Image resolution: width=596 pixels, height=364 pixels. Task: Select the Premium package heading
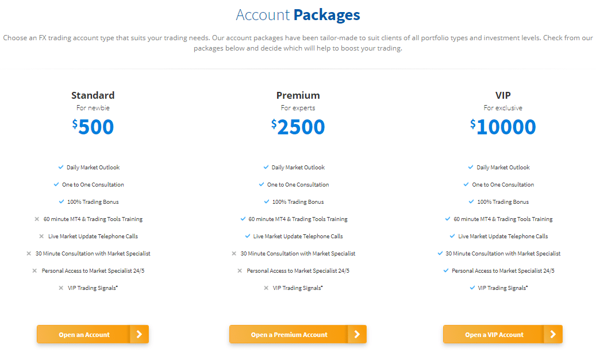click(x=297, y=95)
